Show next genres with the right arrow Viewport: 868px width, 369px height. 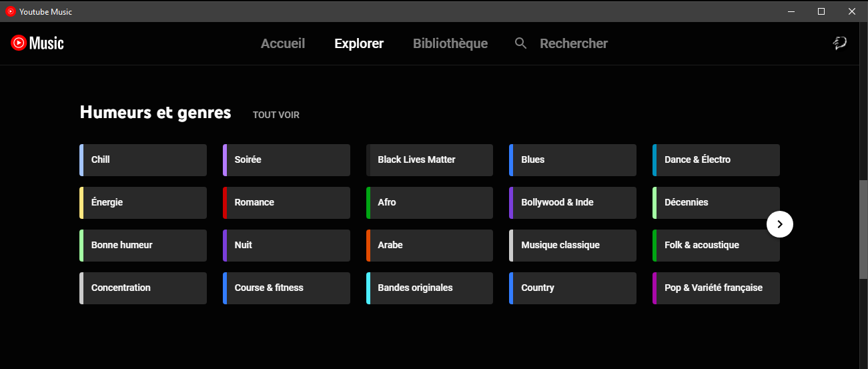pos(780,224)
